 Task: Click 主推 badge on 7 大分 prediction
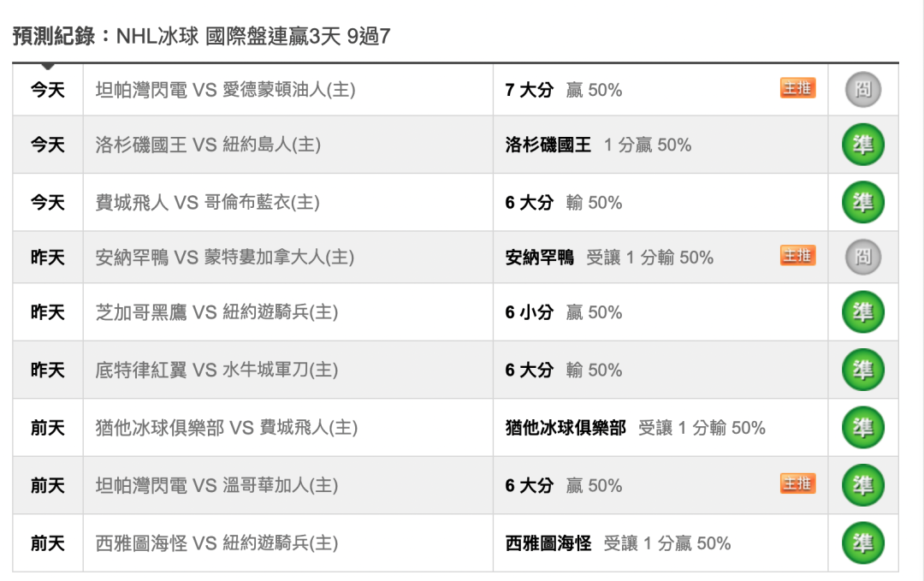[798, 88]
